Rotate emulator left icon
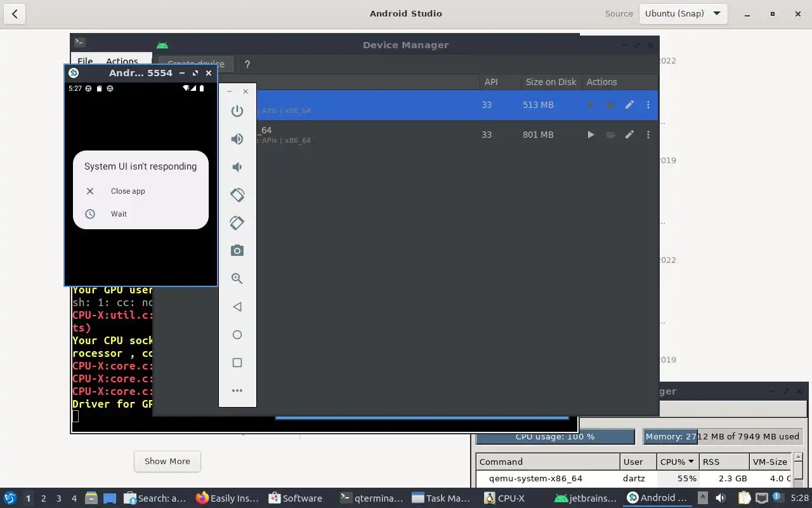Image resolution: width=812 pixels, height=508 pixels. 237,195
